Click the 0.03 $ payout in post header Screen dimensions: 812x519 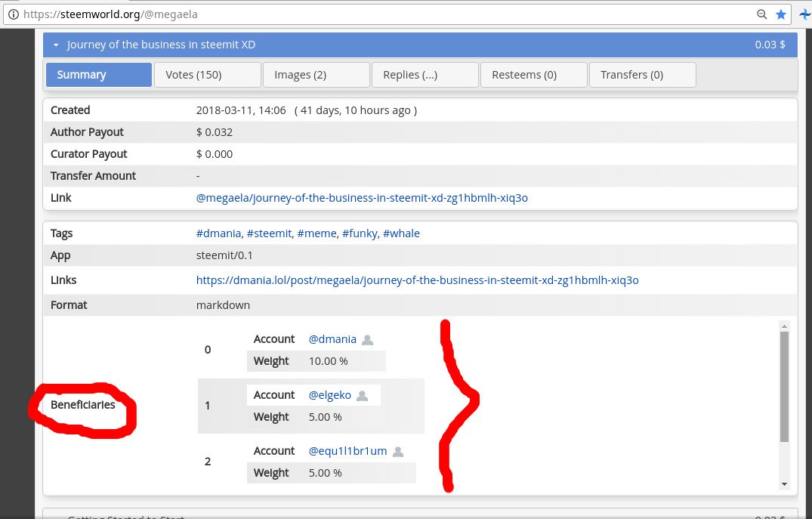click(770, 45)
